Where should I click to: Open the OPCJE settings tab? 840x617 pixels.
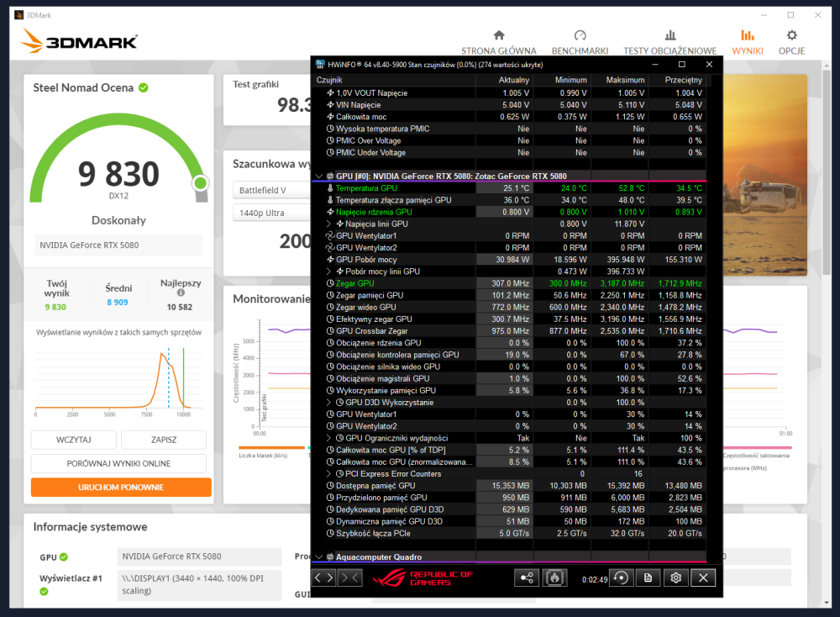click(792, 42)
